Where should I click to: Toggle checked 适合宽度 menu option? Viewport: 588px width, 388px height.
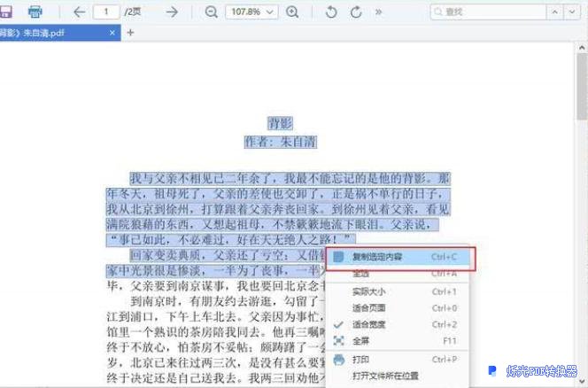click(398, 324)
